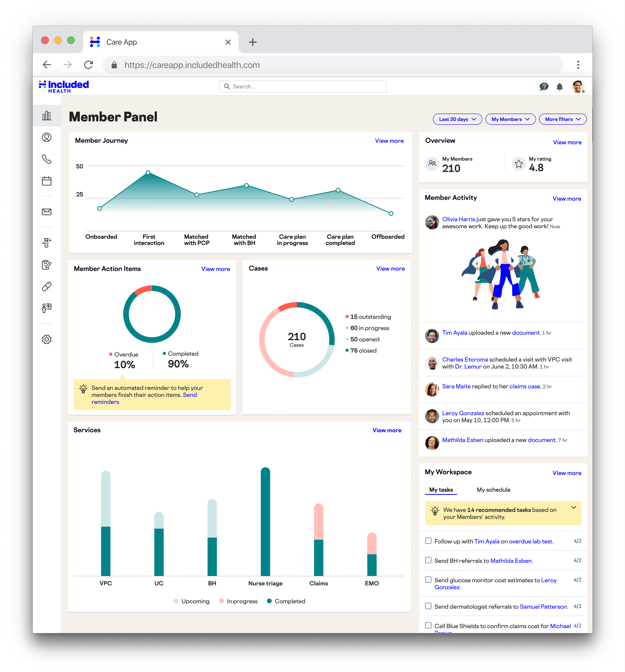
Task: Open the phone calls sidebar icon
Action: click(x=47, y=159)
